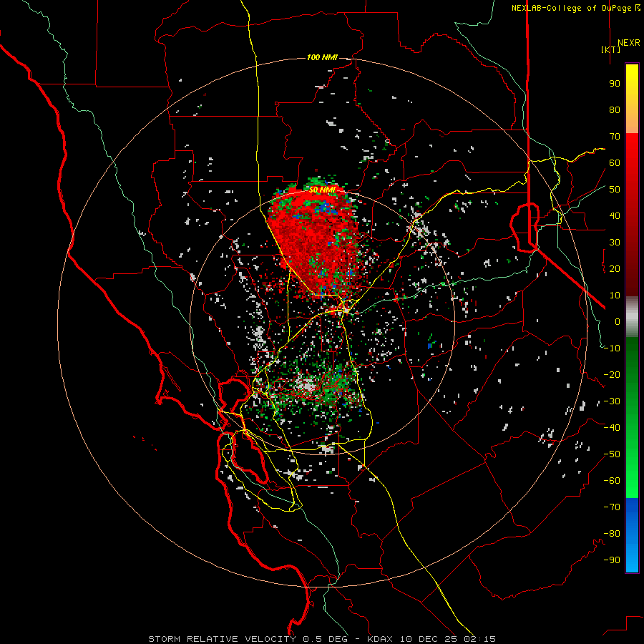
Task: Click the "STORM RELATIVE VELOCITY 0.5 DEG" title text
Action: [x=248, y=639]
